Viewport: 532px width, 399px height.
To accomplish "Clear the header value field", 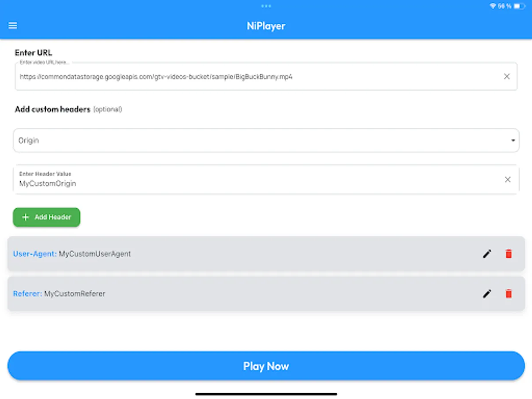I will pos(507,180).
